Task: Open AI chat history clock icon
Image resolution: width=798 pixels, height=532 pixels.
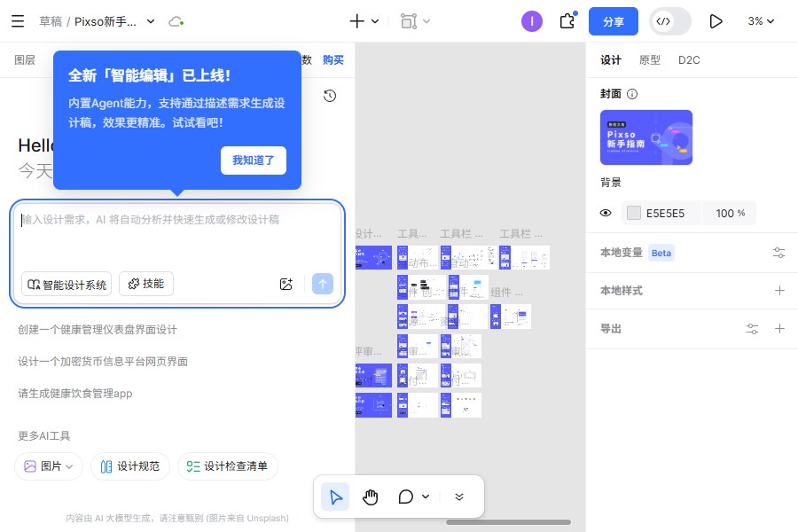Action: pyautogui.click(x=330, y=96)
